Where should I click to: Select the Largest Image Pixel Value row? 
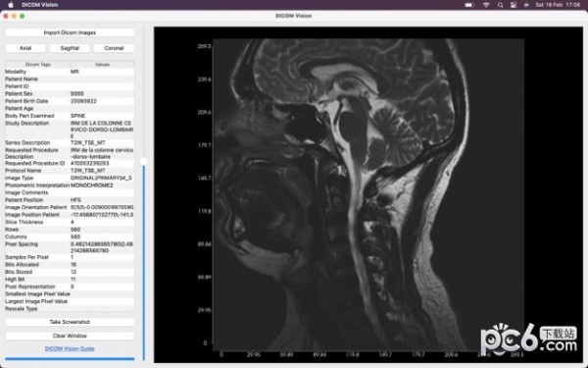click(x=70, y=301)
